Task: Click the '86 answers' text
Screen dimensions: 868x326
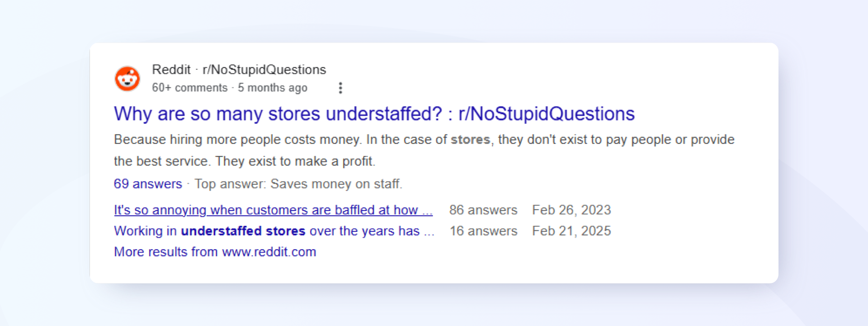Action: [483, 210]
